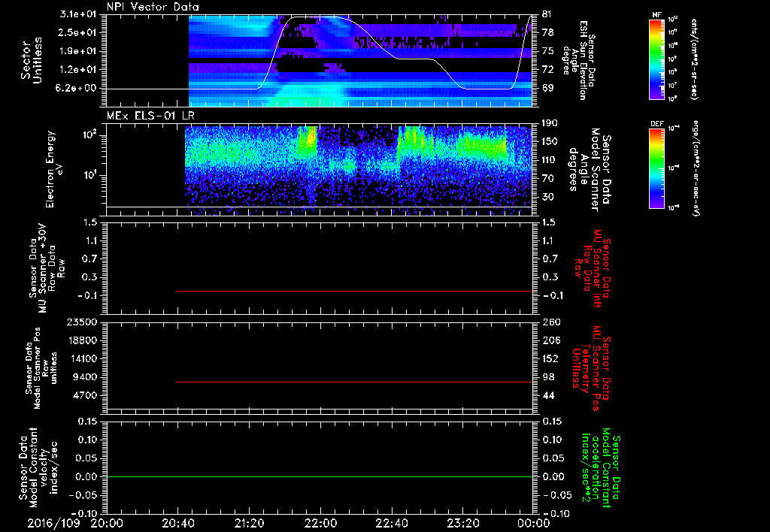This screenshot has height=532, width=770.
Task: Click the "3.1e+01" sector axis value
Action: click(x=78, y=14)
